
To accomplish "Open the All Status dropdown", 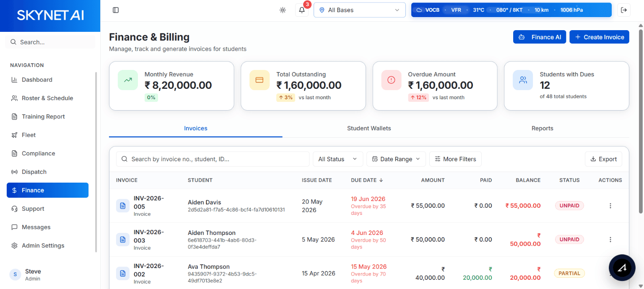I will coord(338,159).
